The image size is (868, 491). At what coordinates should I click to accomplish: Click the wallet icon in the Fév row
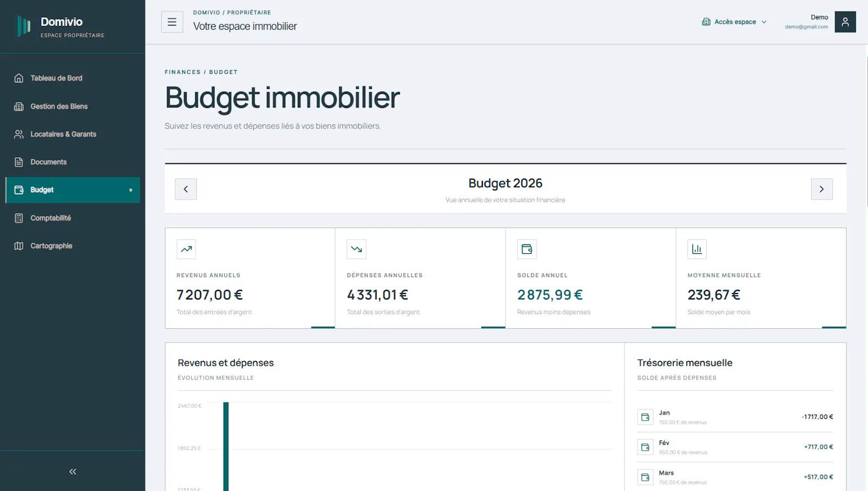(x=645, y=447)
